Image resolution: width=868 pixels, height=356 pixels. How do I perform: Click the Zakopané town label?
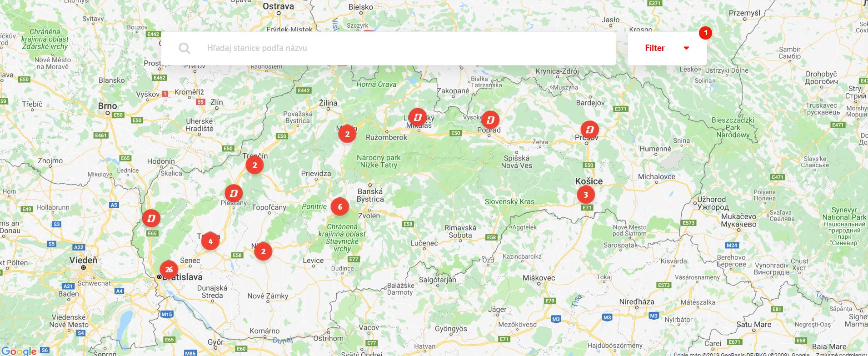click(453, 91)
